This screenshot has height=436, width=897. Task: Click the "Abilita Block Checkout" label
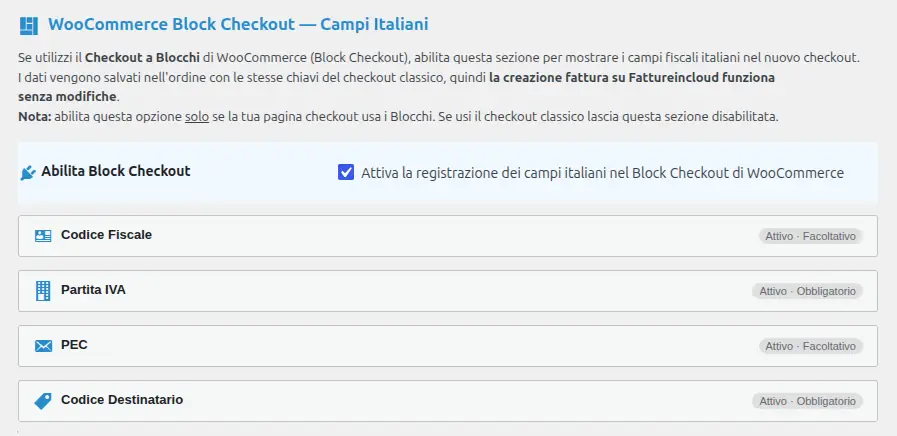pyautogui.click(x=116, y=171)
